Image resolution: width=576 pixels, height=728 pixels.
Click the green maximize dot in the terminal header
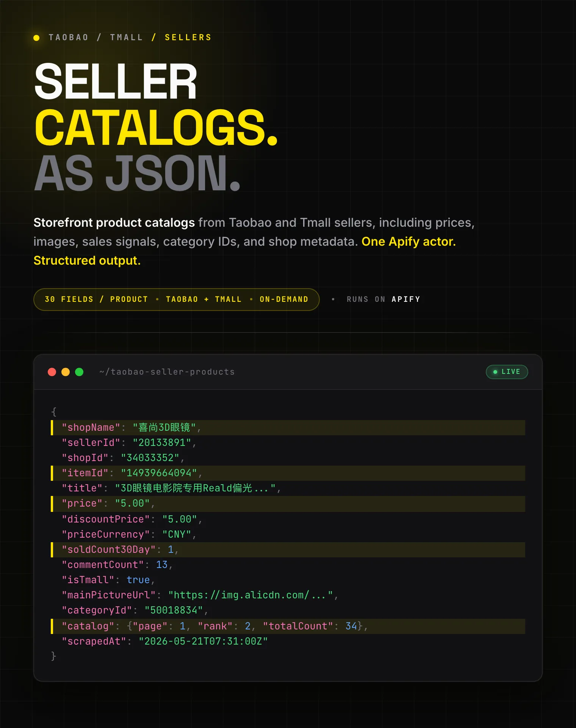(79, 372)
